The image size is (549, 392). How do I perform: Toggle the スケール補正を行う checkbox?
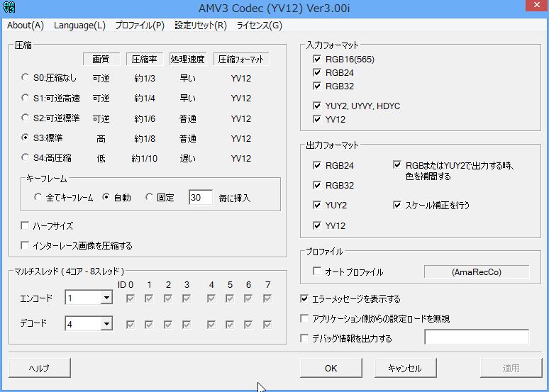coord(398,206)
